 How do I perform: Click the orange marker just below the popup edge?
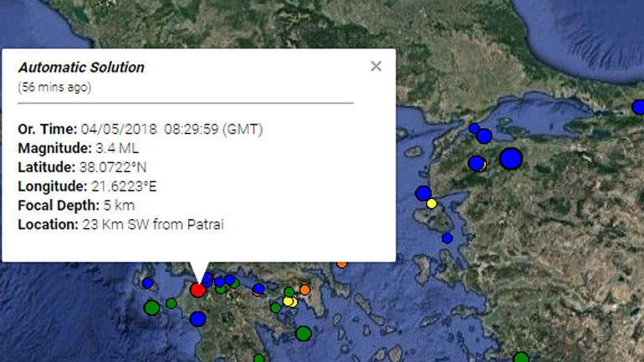(x=341, y=264)
